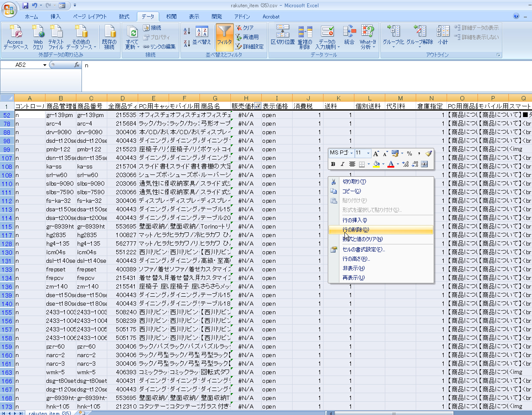This screenshot has height=415, width=532.
Task: Switch to the Formulas (数式) tab
Action: pos(124,17)
